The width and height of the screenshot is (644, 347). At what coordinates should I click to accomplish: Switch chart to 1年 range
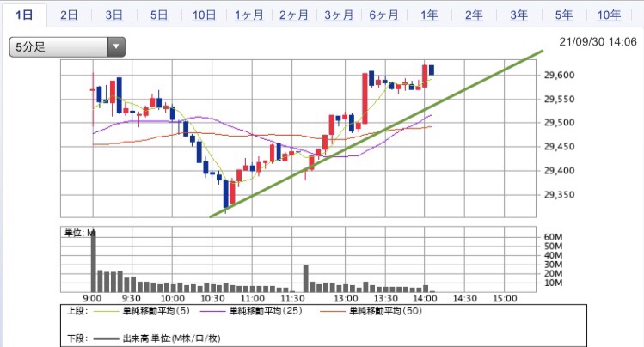point(429,15)
